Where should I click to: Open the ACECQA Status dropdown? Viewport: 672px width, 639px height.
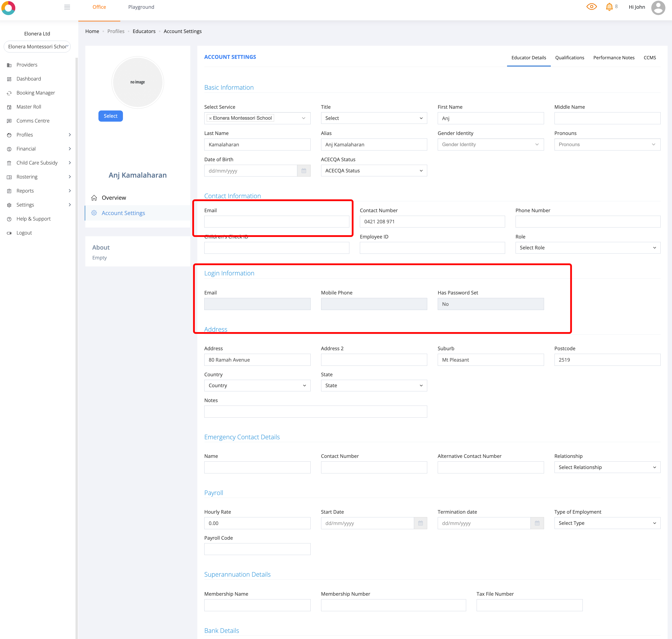coord(374,171)
